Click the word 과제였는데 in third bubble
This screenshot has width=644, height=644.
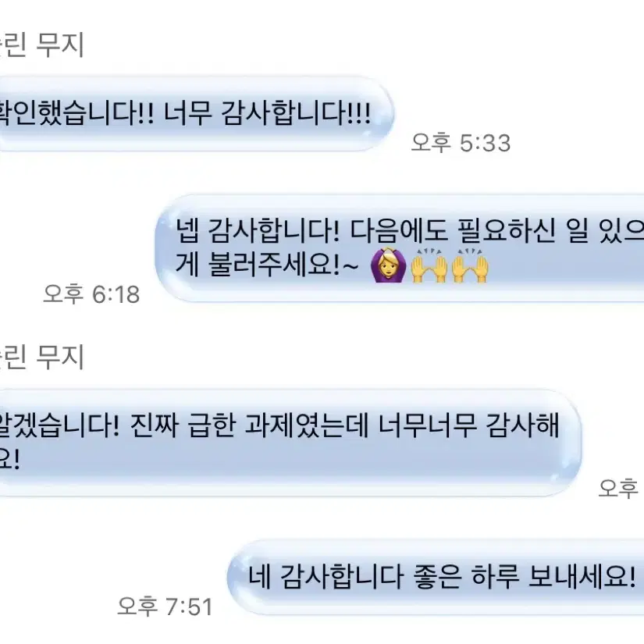(x=307, y=426)
